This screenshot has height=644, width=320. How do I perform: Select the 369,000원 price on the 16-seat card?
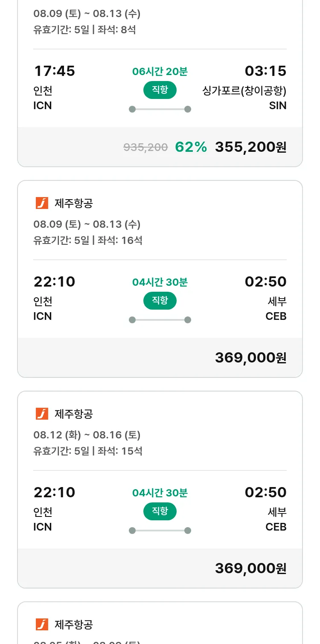[x=250, y=358]
